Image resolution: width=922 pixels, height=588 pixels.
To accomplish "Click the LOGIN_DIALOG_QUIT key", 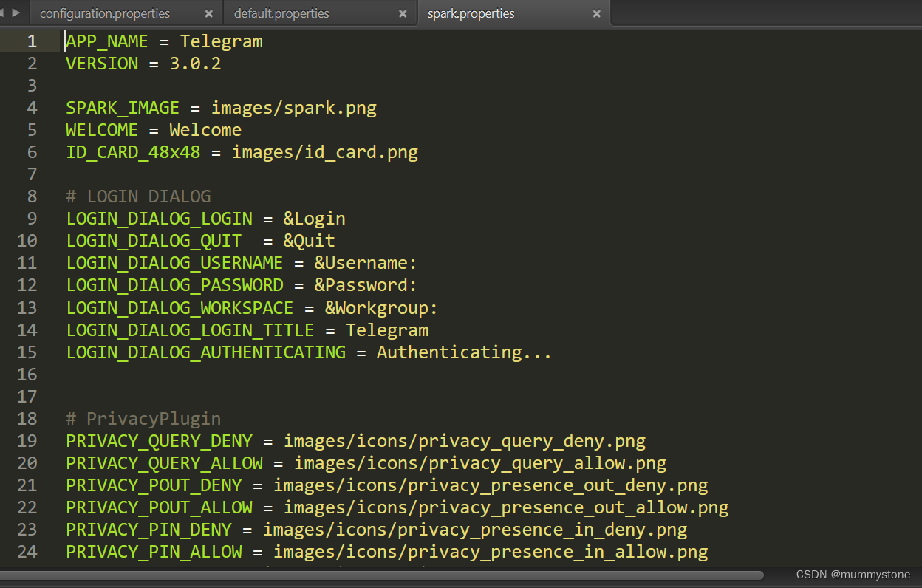I will (x=154, y=241).
